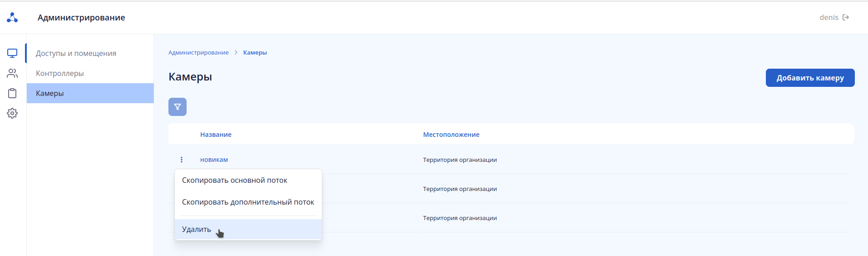This screenshot has height=256, width=868.
Task: Click Добавить камеру button
Action: pyautogui.click(x=810, y=78)
